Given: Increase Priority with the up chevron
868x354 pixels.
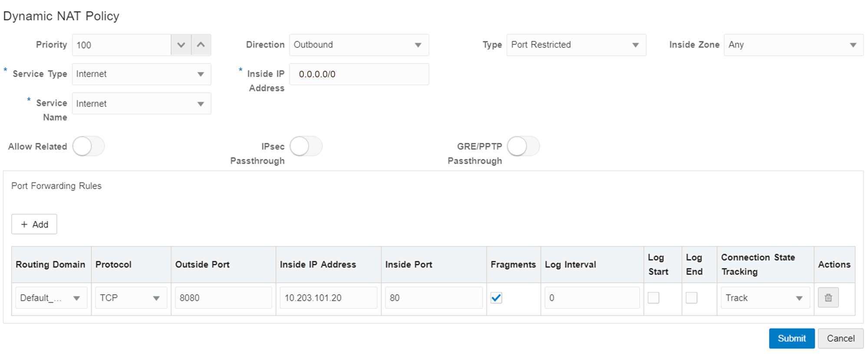Looking at the screenshot, I should click(201, 45).
